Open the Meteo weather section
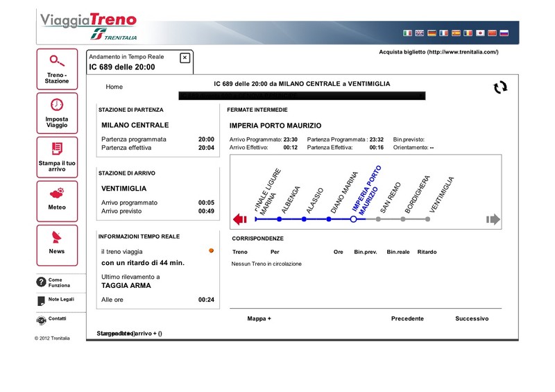555x392 pixels. coord(57,201)
